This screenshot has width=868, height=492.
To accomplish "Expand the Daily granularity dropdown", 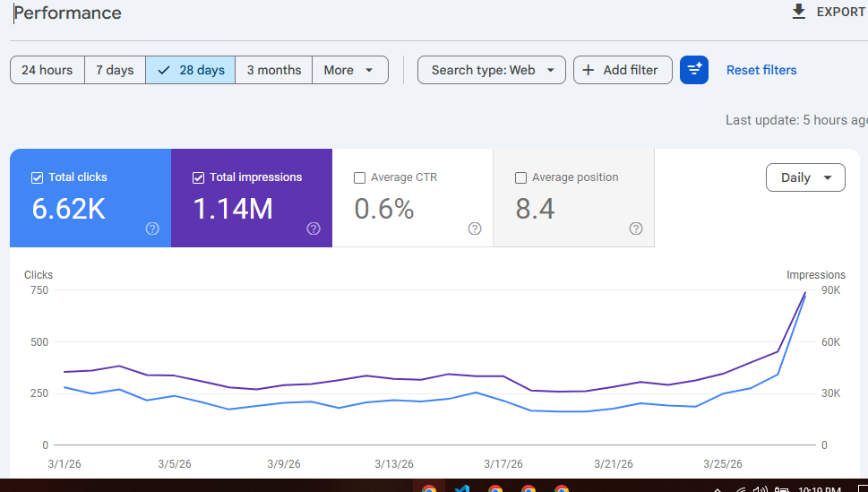I will tap(805, 177).
